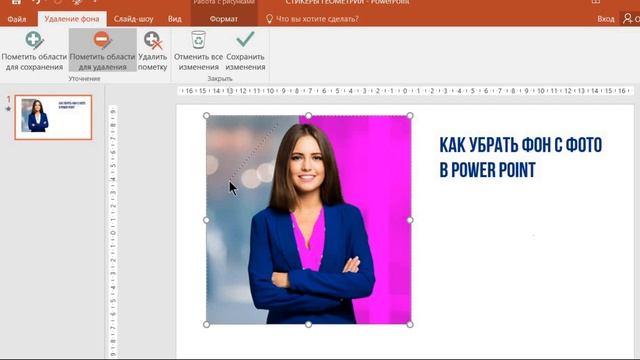Open the Файл tab
This screenshot has width=640, height=360.
[17, 19]
